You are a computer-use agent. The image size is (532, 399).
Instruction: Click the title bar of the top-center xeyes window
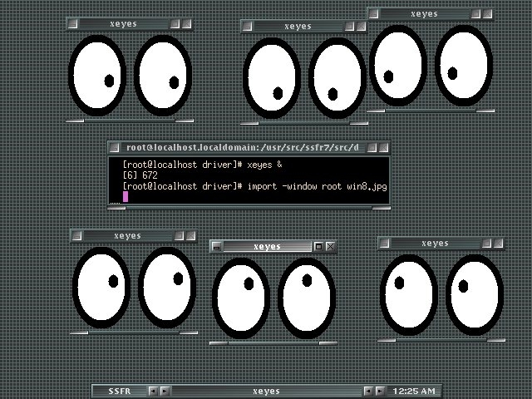coord(297,27)
